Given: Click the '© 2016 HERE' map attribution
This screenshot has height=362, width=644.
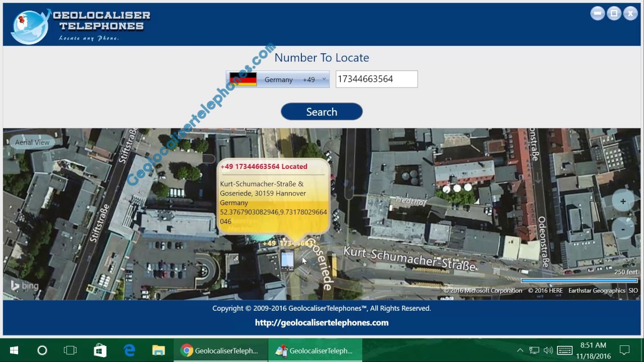Looking at the screenshot, I should (x=545, y=291).
